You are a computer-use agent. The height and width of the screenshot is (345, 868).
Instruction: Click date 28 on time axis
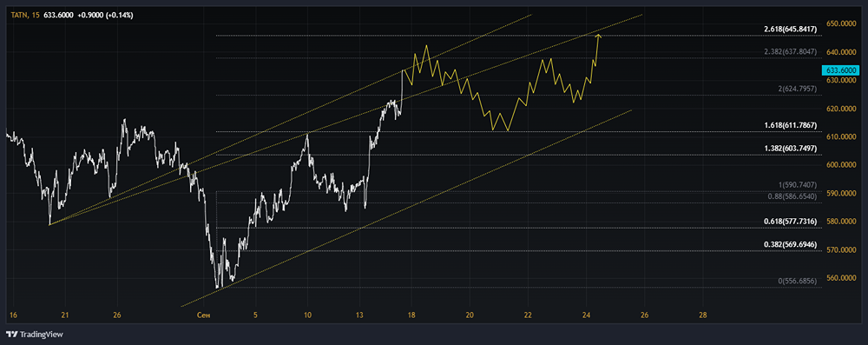pyautogui.click(x=703, y=315)
